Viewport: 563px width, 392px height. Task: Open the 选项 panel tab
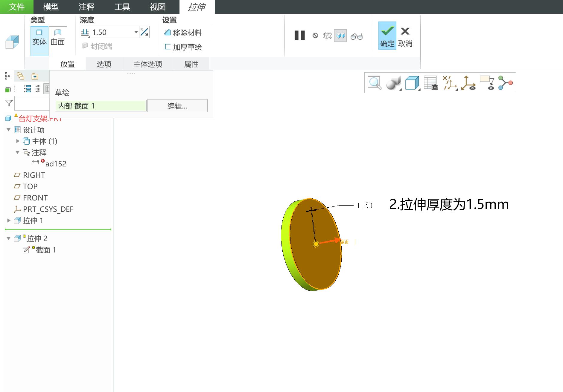104,64
